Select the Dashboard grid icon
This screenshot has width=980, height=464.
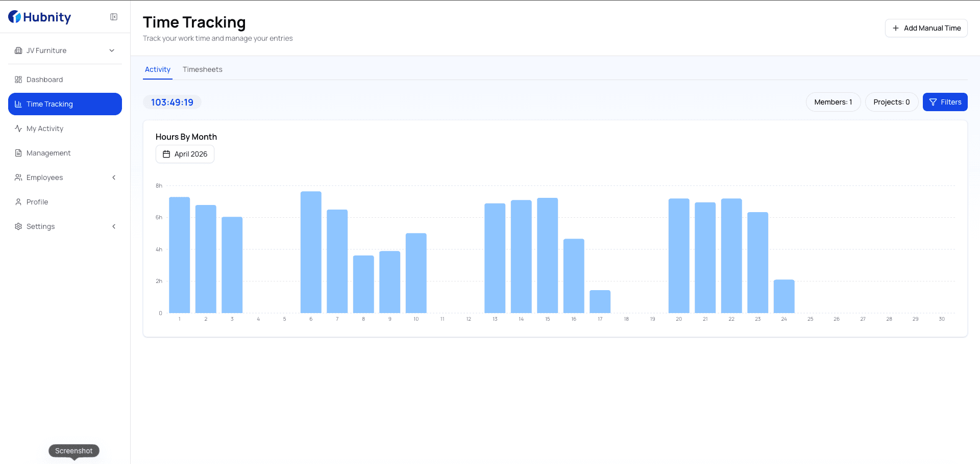[18, 80]
